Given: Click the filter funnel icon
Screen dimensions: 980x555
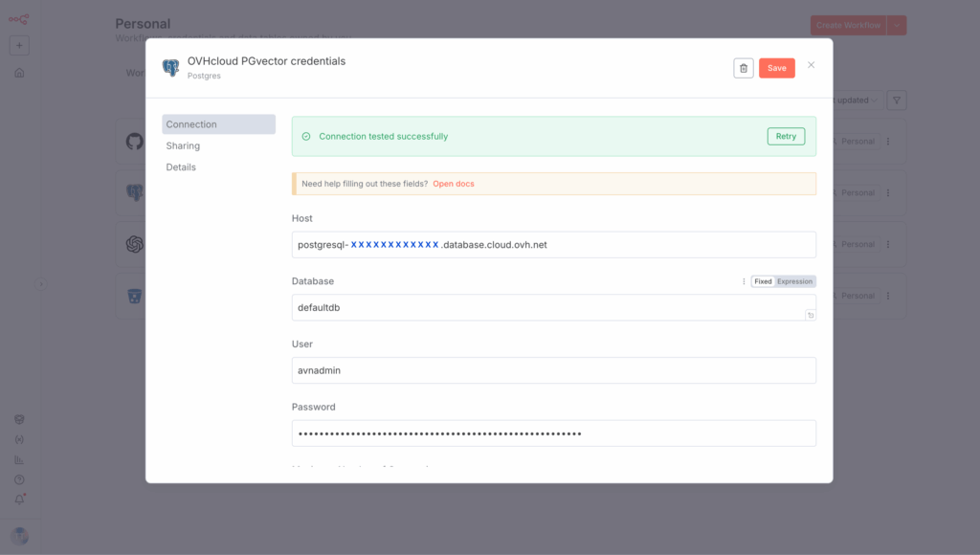Looking at the screenshot, I should (x=897, y=100).
